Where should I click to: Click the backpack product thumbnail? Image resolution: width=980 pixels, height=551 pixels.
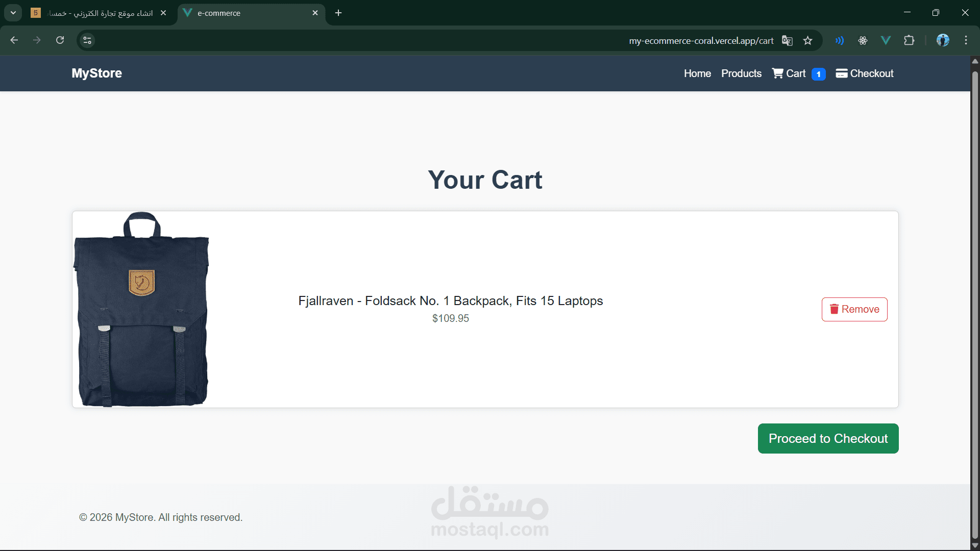(141, 309)
